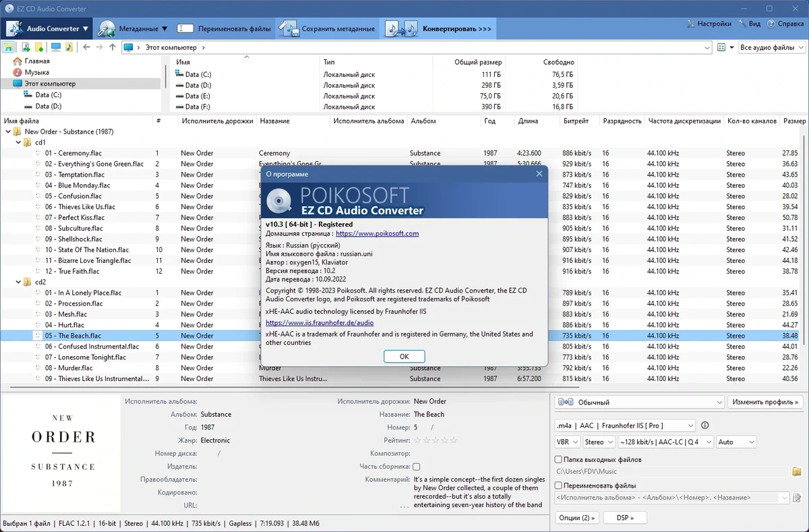Open the Auto sample rate dropdown
809x532 pixels.
(x=736, y=442)
